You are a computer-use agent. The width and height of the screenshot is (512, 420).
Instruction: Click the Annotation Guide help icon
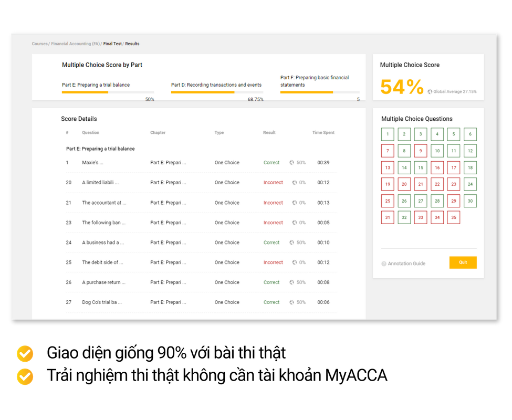pyautogui.click(x=384, y=264)
